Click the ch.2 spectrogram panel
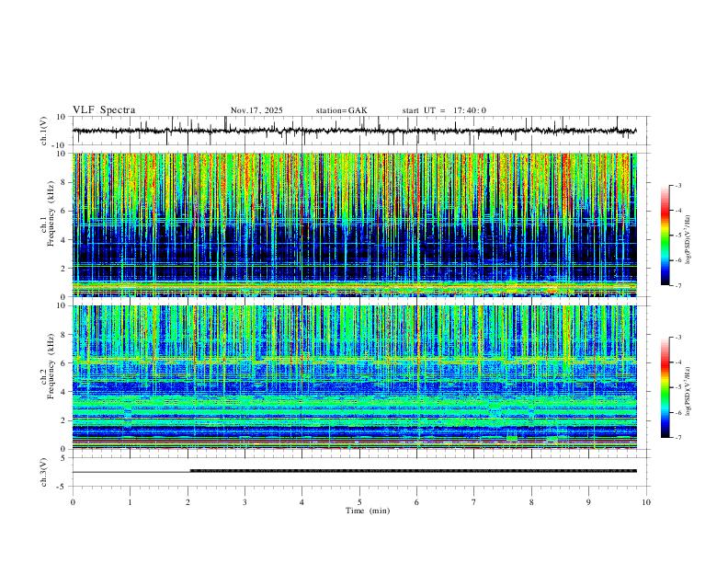 [354, 377]
